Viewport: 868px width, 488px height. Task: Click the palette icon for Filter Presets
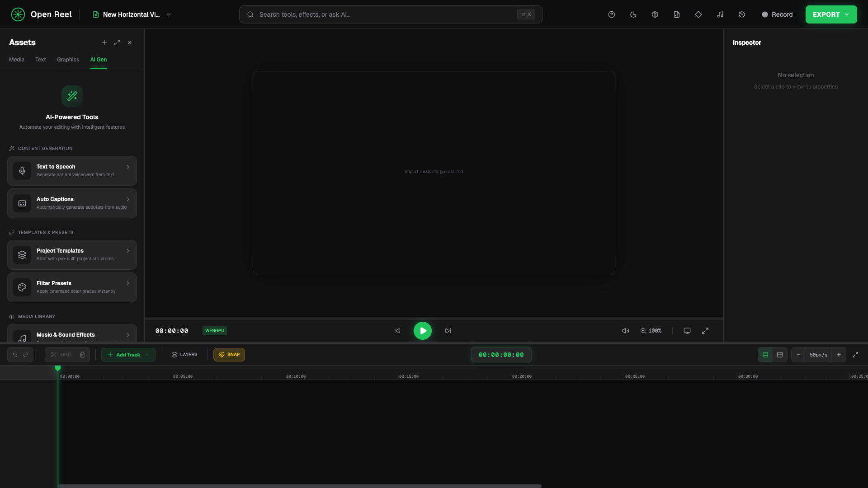click(x=22, y=287)
